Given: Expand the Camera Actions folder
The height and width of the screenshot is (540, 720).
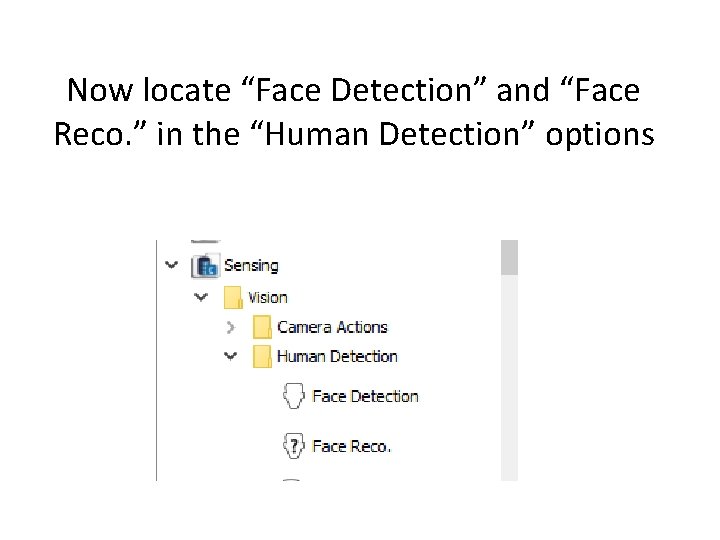Looking at the screenshot, I should click(x=231, y=327).
